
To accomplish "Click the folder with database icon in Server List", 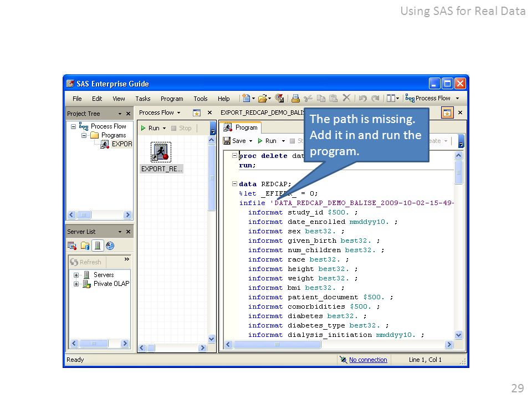I will (85, 245).
